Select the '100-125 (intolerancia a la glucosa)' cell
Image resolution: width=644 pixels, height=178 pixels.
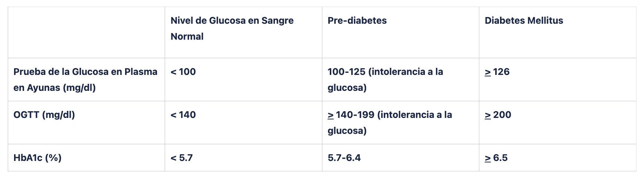click(x=385, y=80)
